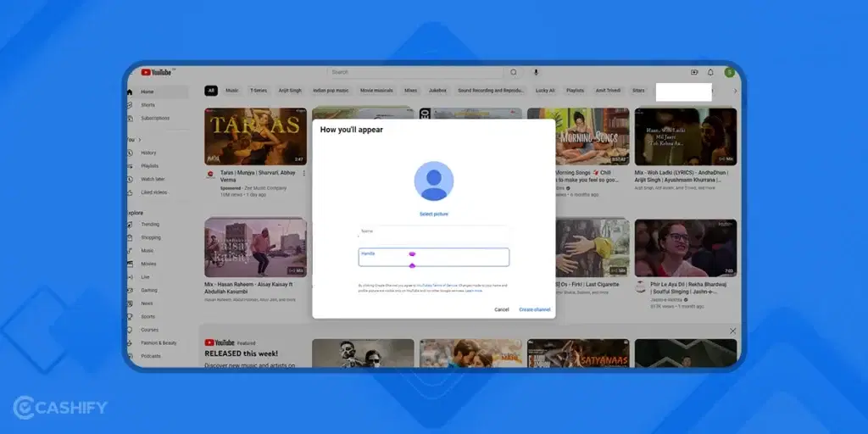
Task: Click the Taras | Munjya video title
Action: [258, 176]
